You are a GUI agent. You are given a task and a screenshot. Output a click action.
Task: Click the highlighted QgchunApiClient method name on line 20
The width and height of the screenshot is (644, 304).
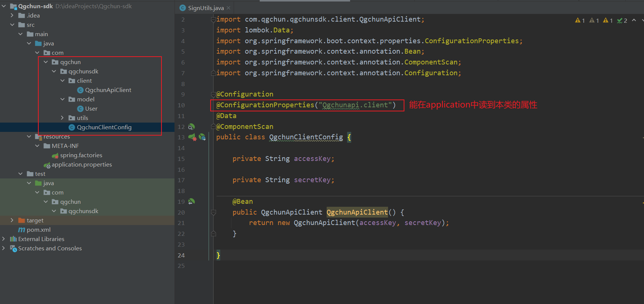click(357, 212)
